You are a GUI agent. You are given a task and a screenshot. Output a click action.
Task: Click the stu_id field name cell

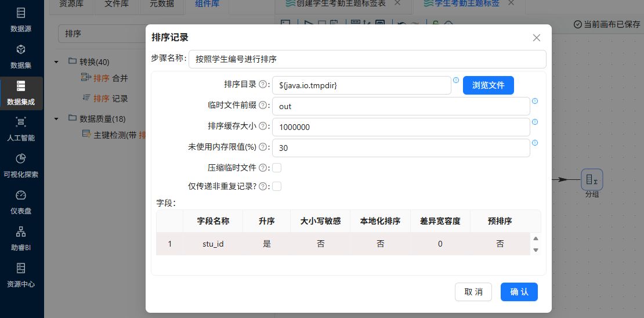(x=213, y=244)
